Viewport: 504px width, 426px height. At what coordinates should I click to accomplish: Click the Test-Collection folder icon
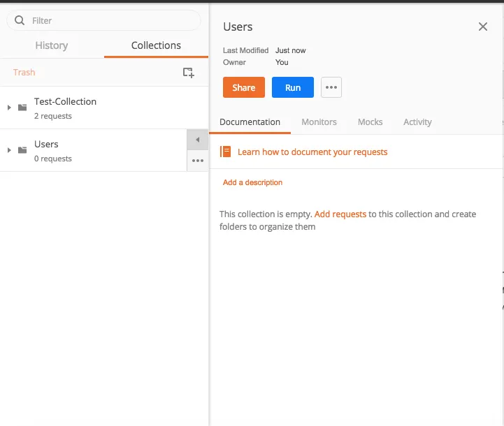[x=22, y=108]
